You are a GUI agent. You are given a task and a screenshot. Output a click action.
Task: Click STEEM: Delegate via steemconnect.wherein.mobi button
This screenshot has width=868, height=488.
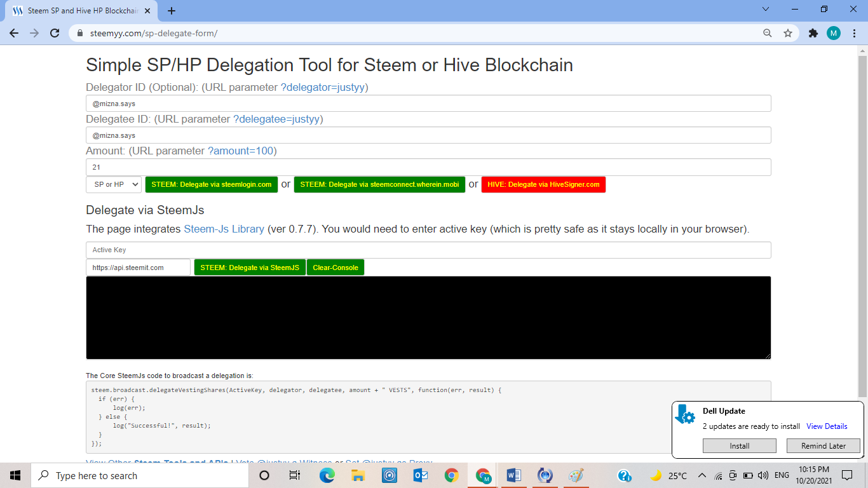pos(379,184)
